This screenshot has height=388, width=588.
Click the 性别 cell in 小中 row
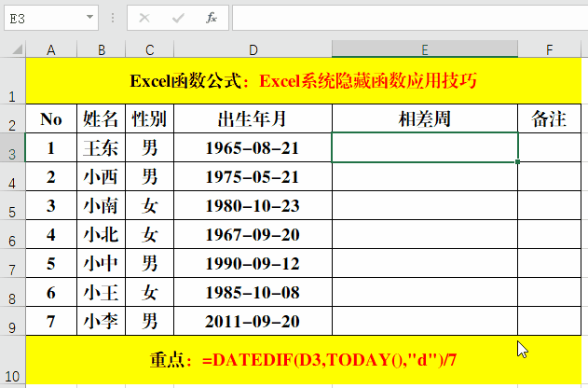pos(150,263)
